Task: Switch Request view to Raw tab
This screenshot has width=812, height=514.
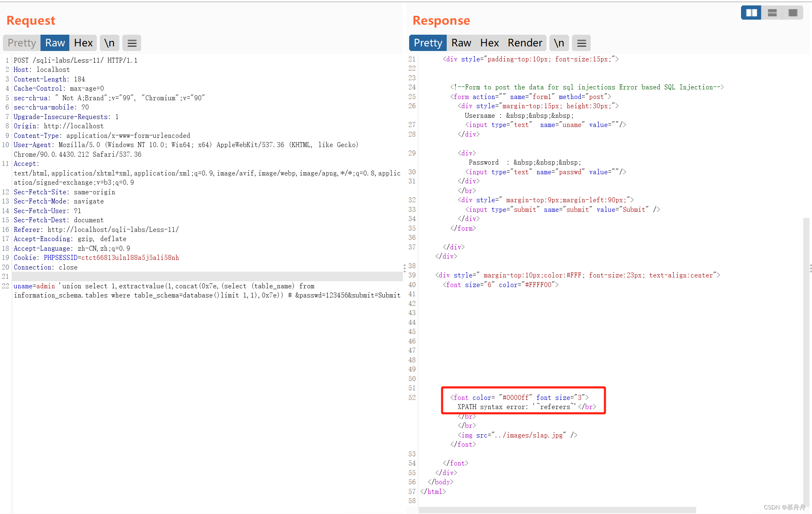Action: tap(55, 43)
